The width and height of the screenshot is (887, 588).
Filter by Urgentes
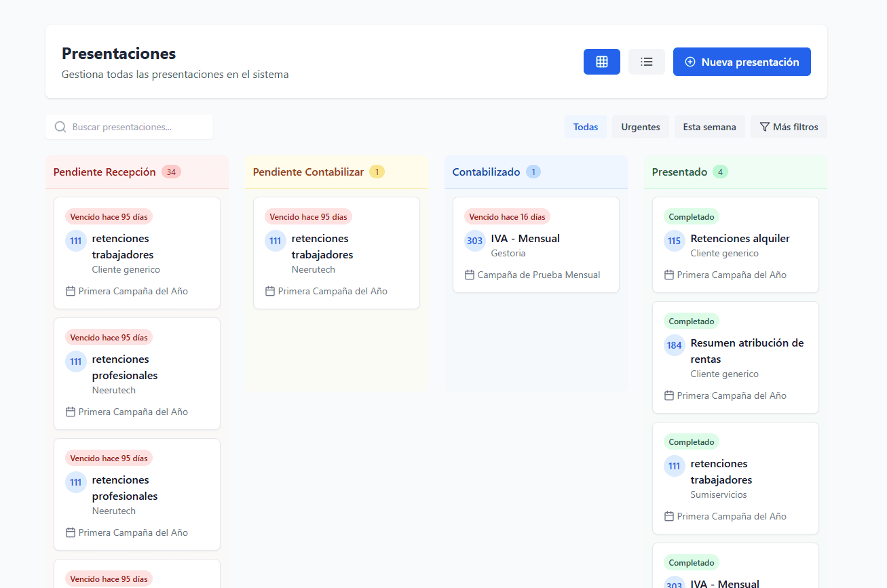640,127
